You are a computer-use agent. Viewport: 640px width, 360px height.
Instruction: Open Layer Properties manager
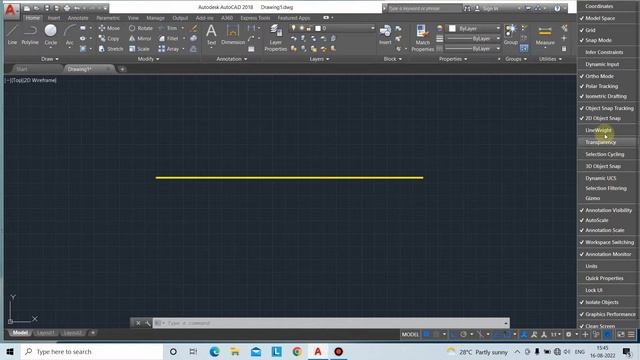pyautogui.click(x=276, y=38)
